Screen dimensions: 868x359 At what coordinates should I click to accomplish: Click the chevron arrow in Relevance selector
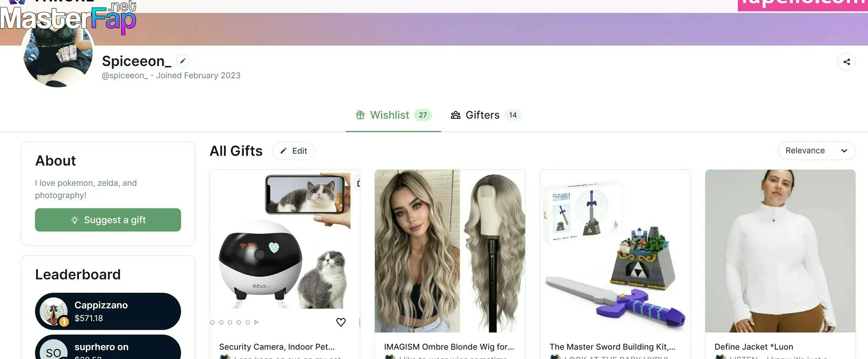click(x=844, y=151)
